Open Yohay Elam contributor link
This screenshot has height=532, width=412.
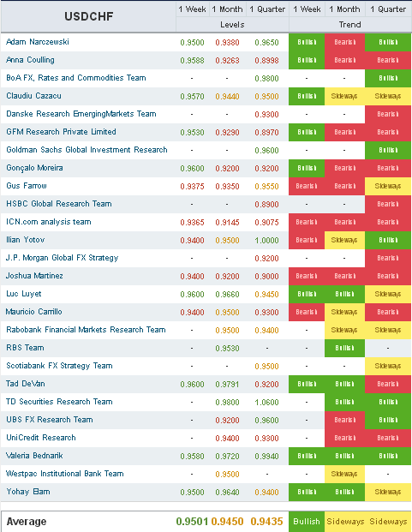[x=27, y=492]
